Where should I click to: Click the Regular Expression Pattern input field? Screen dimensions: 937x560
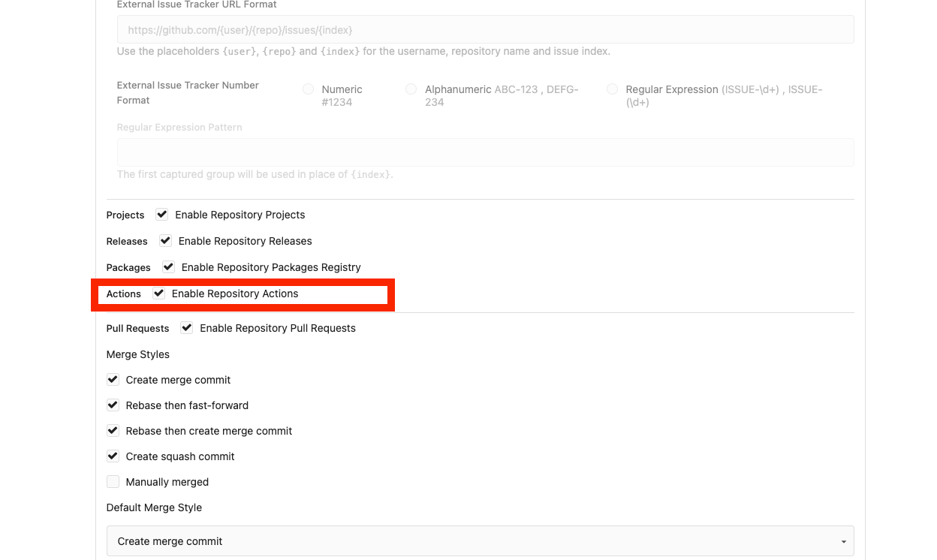[x=485, y=152]
